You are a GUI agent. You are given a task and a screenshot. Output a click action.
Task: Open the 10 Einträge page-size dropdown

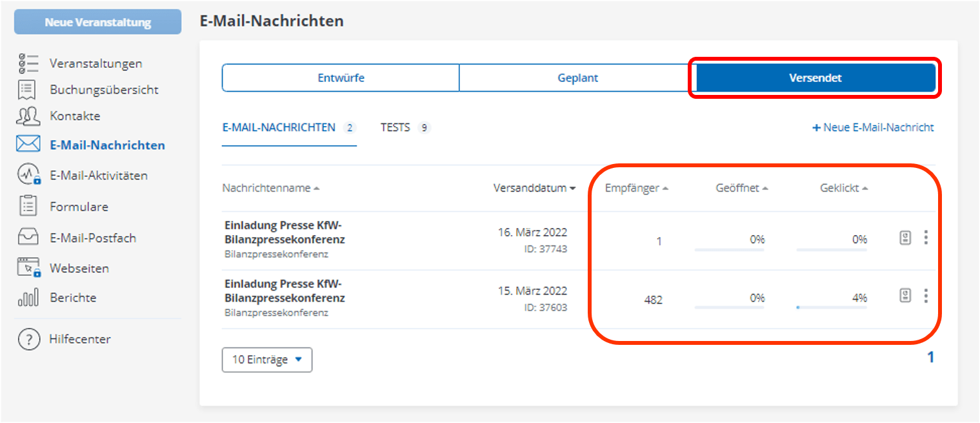pyautogui.click(x=266, y=360)
